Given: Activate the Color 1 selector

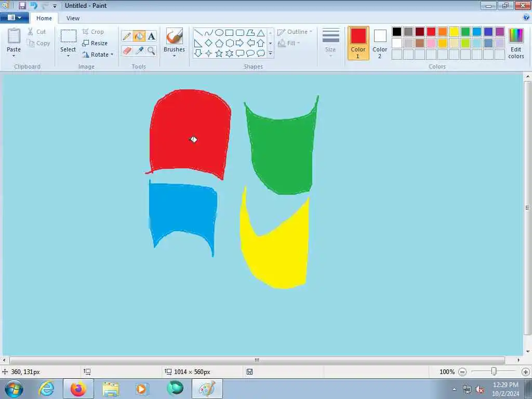Looking at the screenshot, I should 358,43.
